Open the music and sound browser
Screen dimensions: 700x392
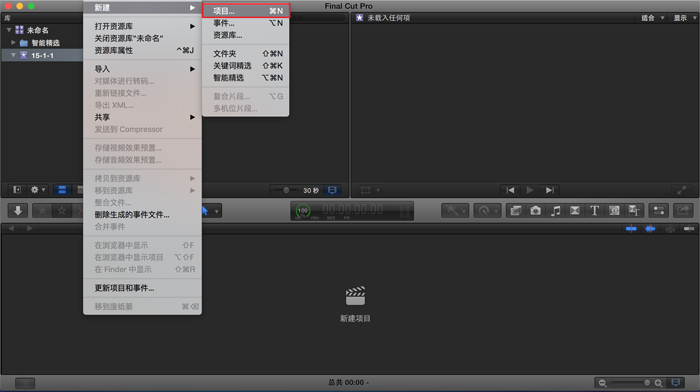point(555,211)
